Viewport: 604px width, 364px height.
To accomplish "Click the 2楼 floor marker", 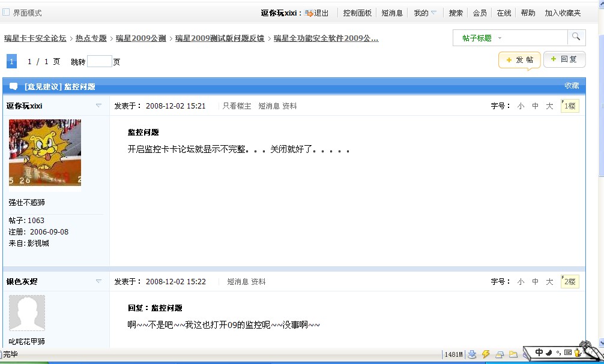I will 570,282.
